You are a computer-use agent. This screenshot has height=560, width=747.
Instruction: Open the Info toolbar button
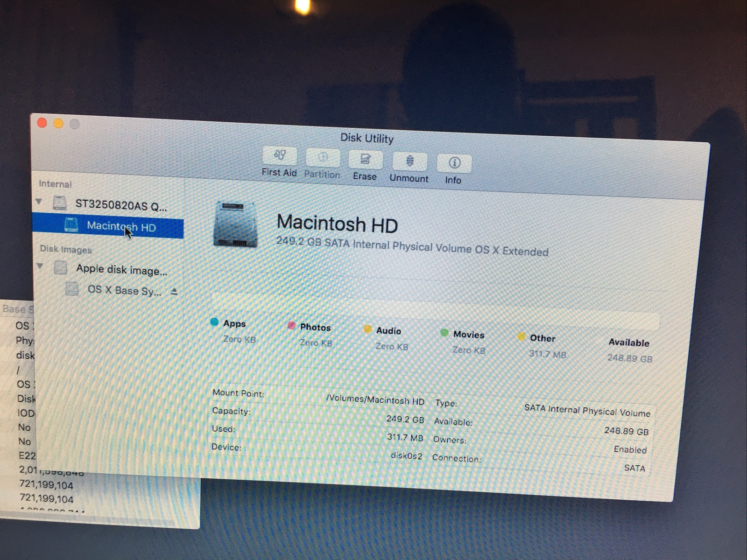pos(454,163)
